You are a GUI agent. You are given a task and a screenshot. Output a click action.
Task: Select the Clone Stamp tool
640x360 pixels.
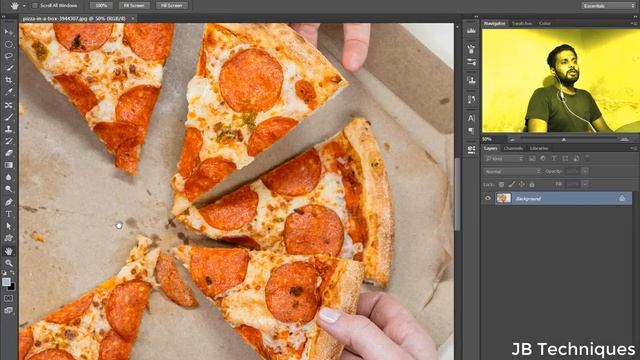[9, 129]
